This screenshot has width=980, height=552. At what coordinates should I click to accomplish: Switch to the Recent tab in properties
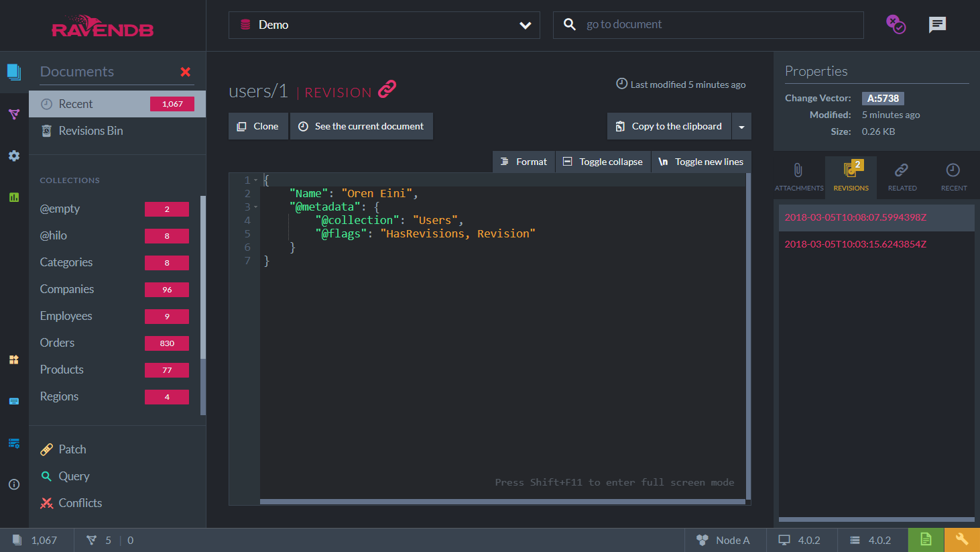954,177
